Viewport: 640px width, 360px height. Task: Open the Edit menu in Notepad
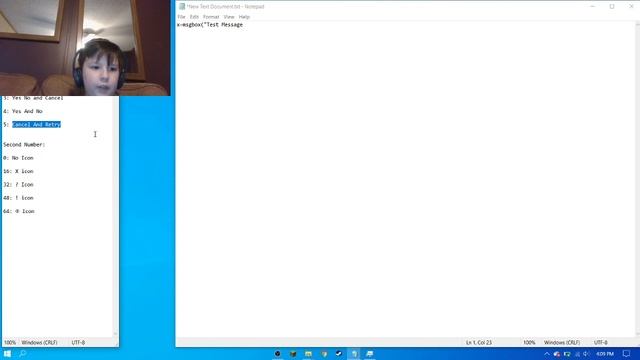point(194,17)
